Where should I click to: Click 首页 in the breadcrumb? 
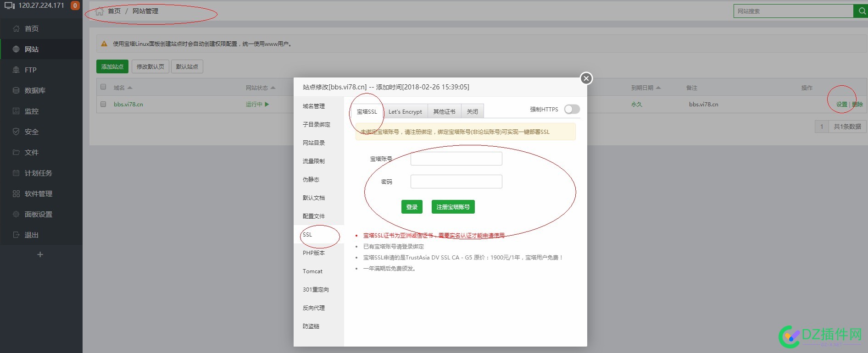pos(114,11)
